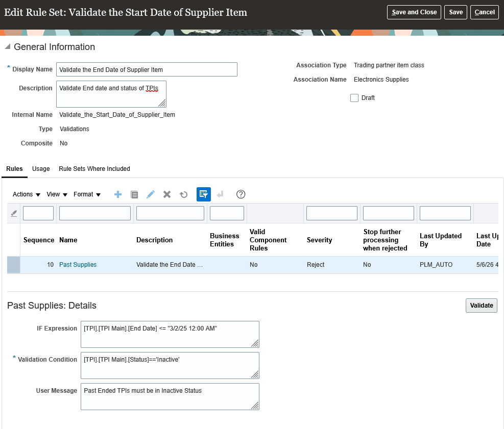The image size is (504, 429).
Task: Click the Severity column filter field
Action: (x=332, y=213)
